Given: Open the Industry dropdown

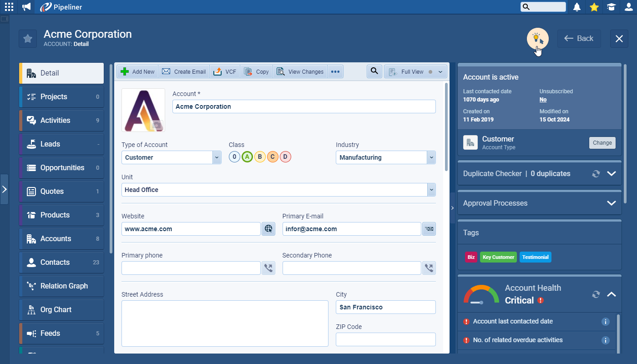Looking at the screenshot, I should pos(431,157).
